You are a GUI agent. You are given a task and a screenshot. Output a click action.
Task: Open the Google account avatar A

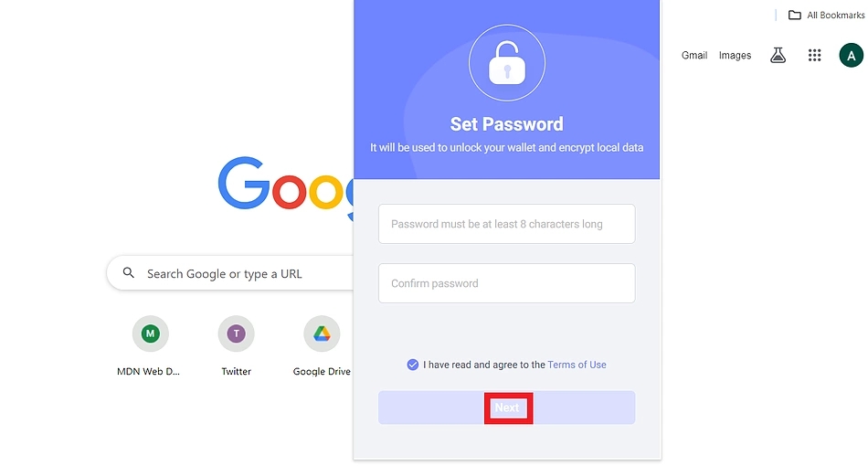(851, 56)
